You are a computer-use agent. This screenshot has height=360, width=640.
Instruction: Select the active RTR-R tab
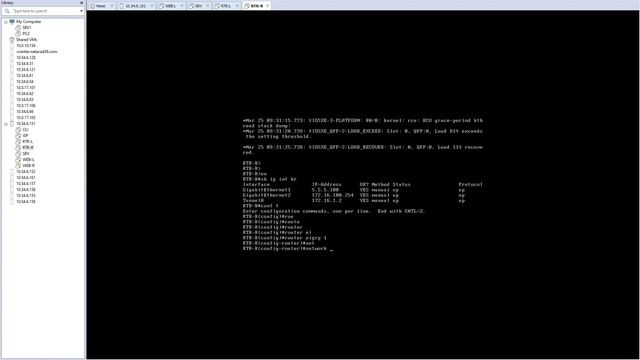256,6
